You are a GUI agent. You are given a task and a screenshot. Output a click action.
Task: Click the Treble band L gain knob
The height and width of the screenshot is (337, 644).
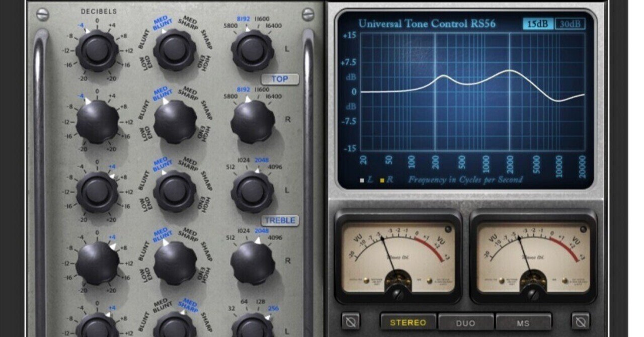click(97, 192)
